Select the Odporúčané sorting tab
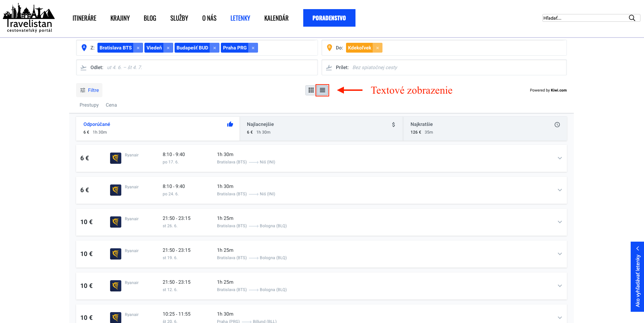 click(158, 128)
